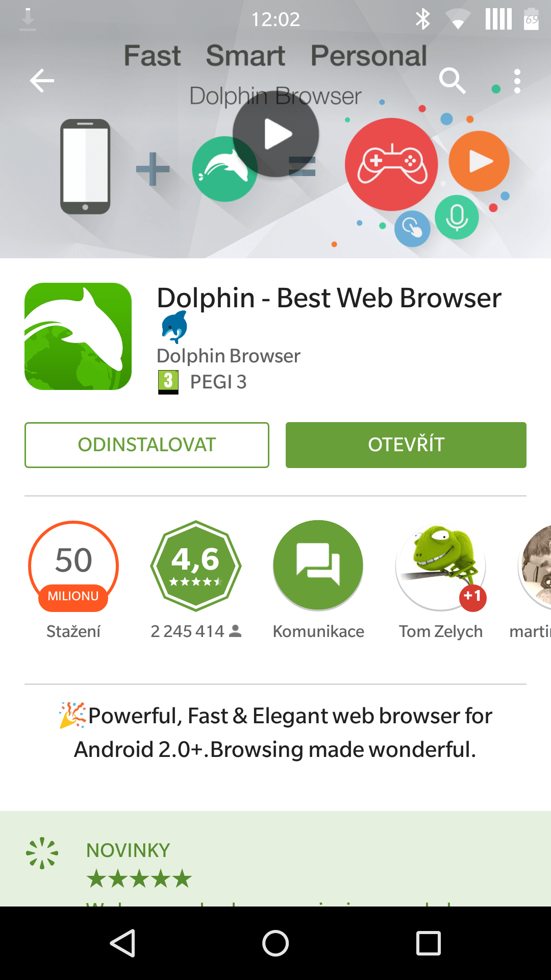Tap the Android back navigation button
The image size is (551, 980).
(x=122, y=943)
